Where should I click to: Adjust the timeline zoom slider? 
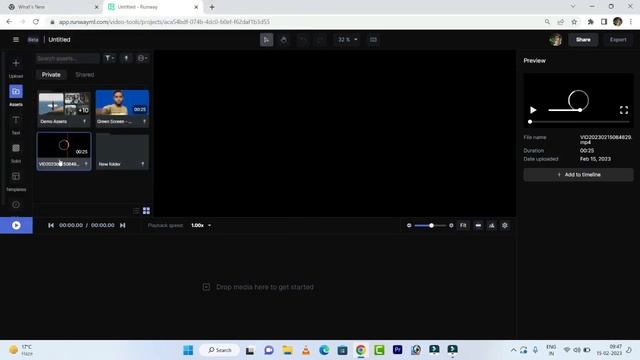[431, 225]
